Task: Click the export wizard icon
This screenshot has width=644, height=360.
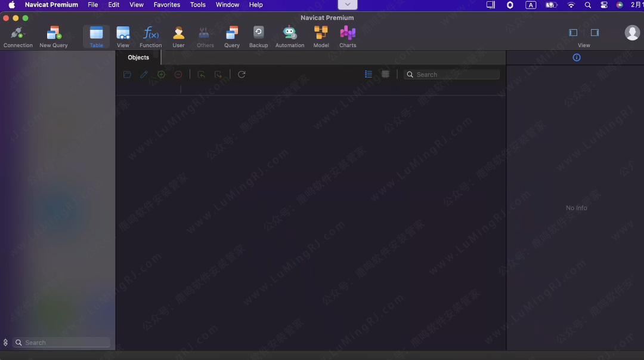Action: (218, 75)
